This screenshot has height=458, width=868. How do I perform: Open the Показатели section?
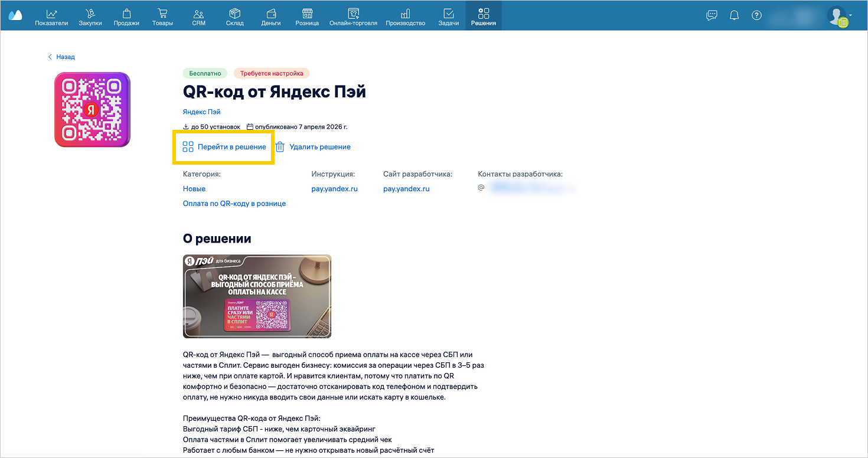pos(51,16)
